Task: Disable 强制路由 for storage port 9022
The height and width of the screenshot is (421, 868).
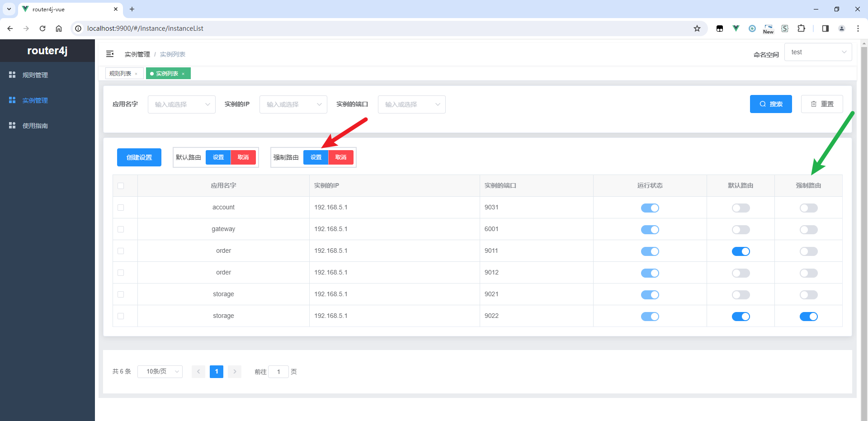Action: [809, 317]
